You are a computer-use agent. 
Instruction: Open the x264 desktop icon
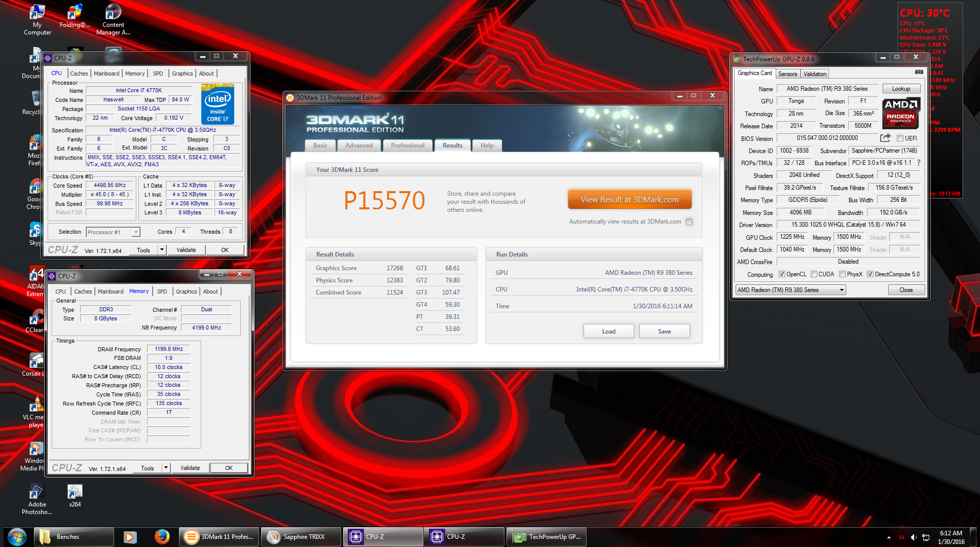pyautogui.click(x=75, y=496)
